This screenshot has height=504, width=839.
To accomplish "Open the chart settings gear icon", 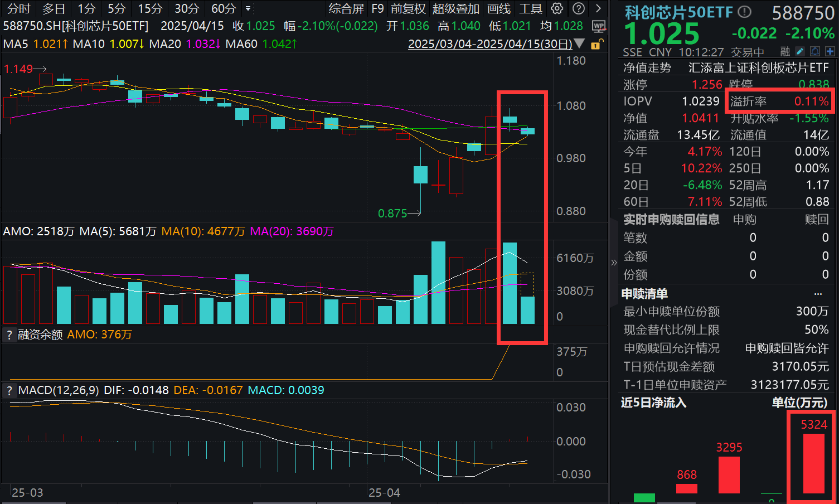I will [x=556, y=8].
